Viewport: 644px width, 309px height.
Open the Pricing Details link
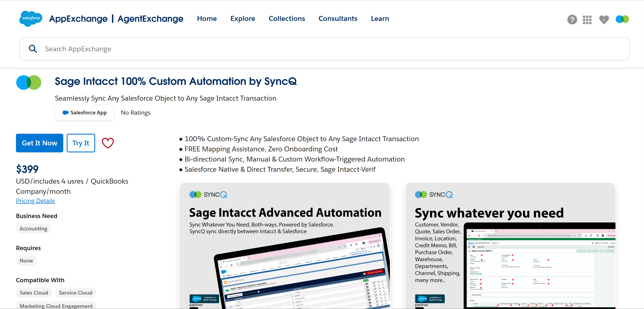click(35, 201)
